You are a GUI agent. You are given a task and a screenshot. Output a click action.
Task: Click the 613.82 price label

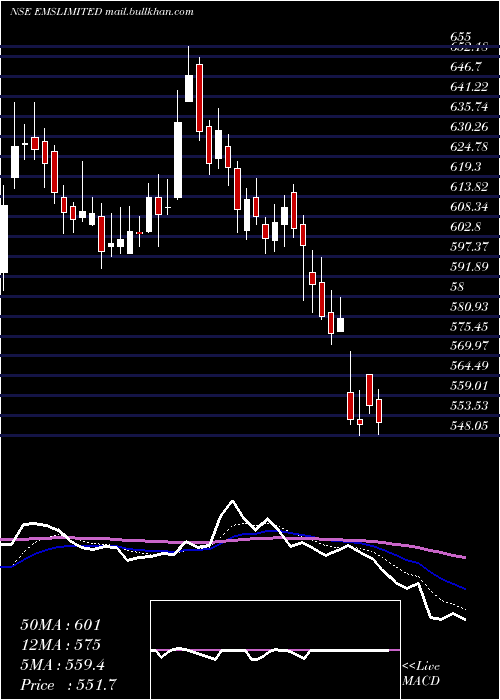pyautogui.click(x=469, y=187)
